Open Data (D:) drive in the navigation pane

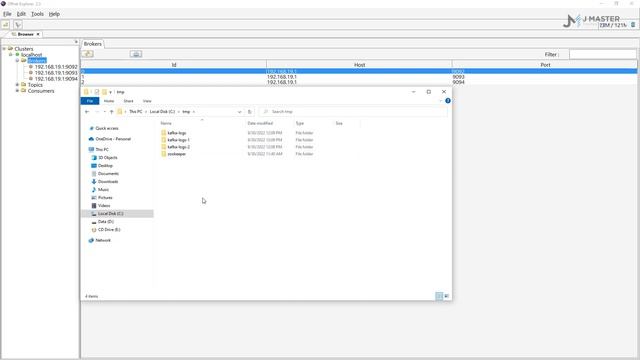(105, 222)
